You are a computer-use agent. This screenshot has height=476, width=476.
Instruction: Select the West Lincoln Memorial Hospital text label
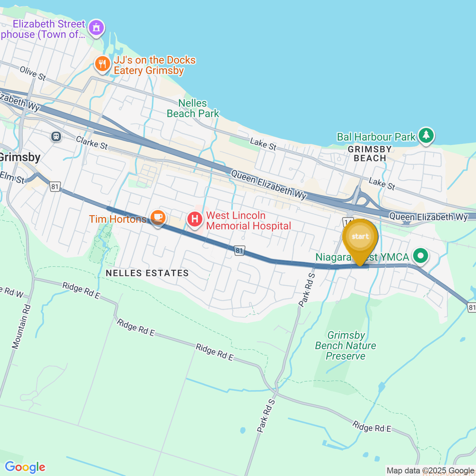[248, 221]
